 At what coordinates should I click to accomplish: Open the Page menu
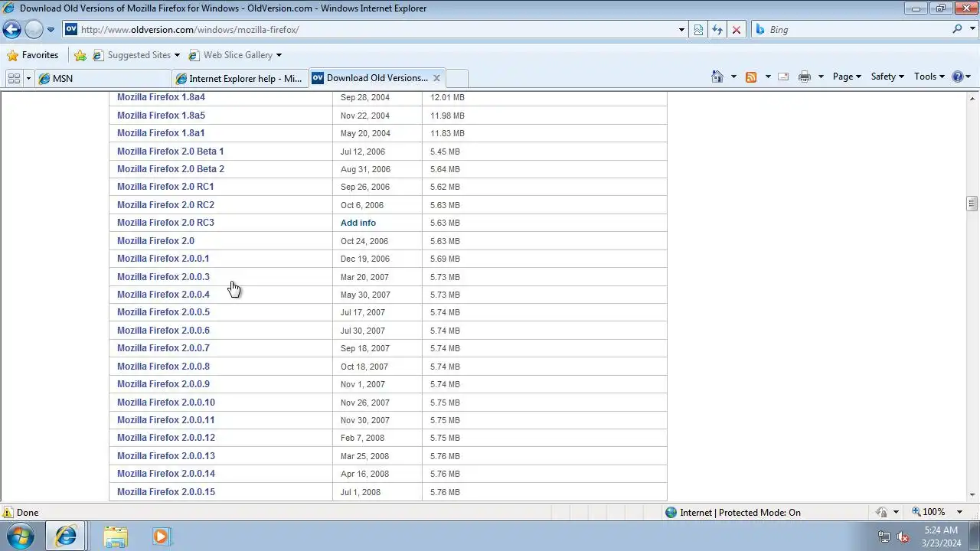coord(847,77)
